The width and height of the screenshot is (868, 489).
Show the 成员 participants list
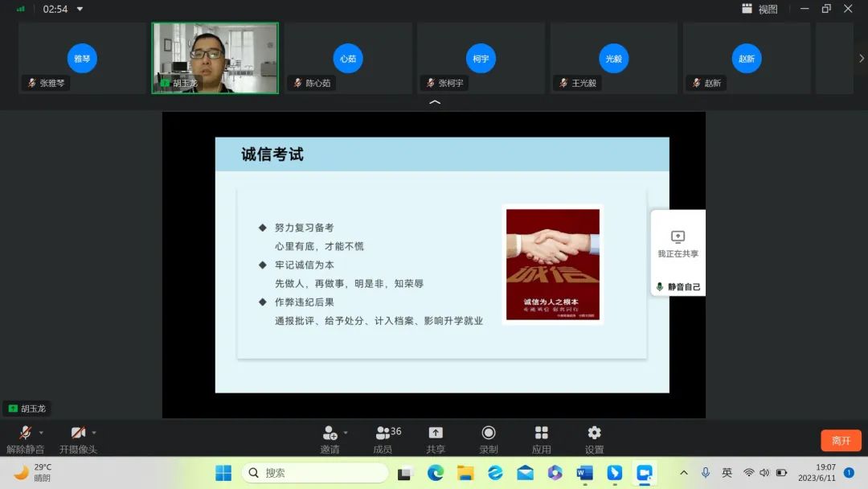[383, 434]
